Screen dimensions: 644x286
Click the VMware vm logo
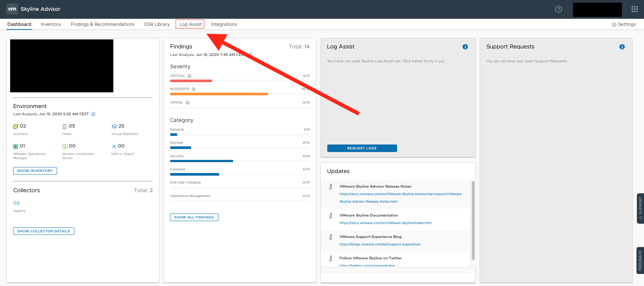pos(12,9)
